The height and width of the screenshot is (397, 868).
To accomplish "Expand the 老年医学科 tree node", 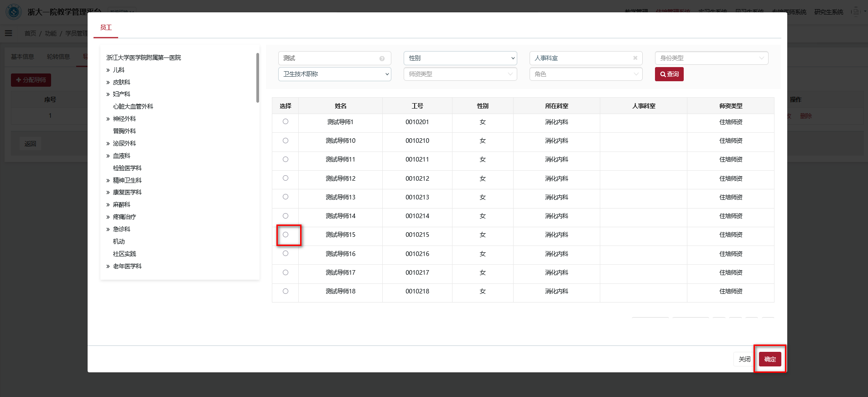I will 108,266.
